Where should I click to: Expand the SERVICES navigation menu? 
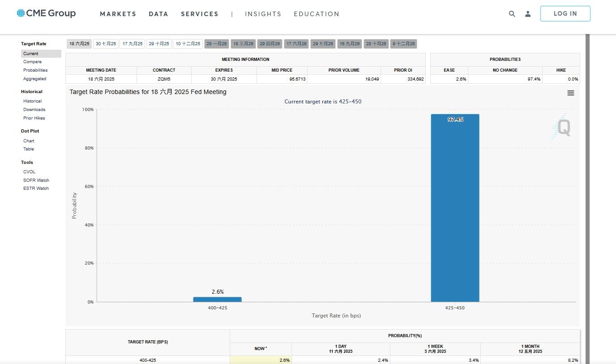click(x=200, y=14)
